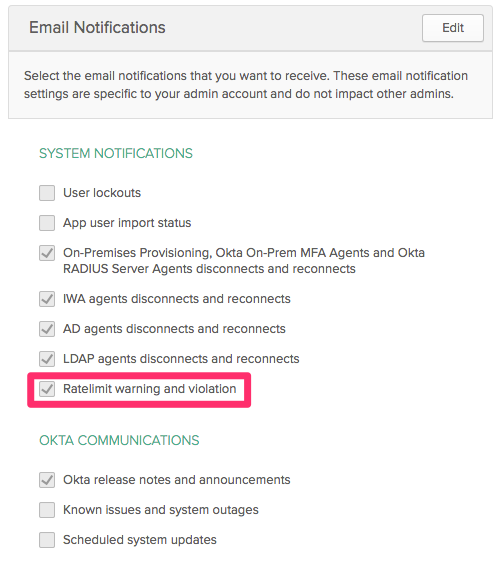This screenshot has height=566, width=498.
Task: Check the User lockouts checkbox
Action: tap(47, 193)
